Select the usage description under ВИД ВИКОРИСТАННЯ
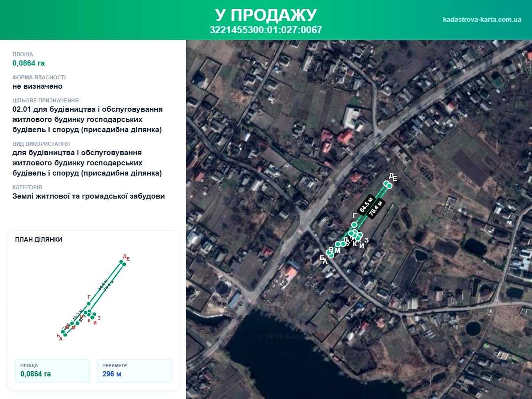Image resolution: width=532 pixels, height=399 pixels. (87, 163)
